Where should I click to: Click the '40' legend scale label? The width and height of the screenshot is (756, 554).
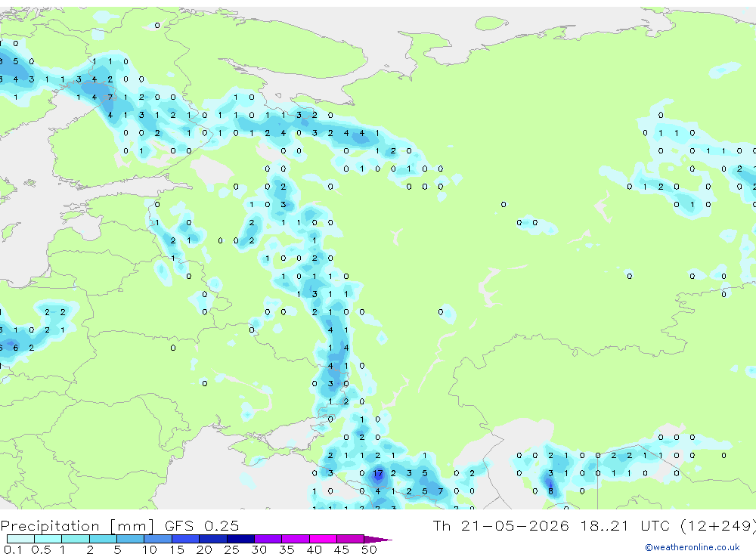coord(314,549)
